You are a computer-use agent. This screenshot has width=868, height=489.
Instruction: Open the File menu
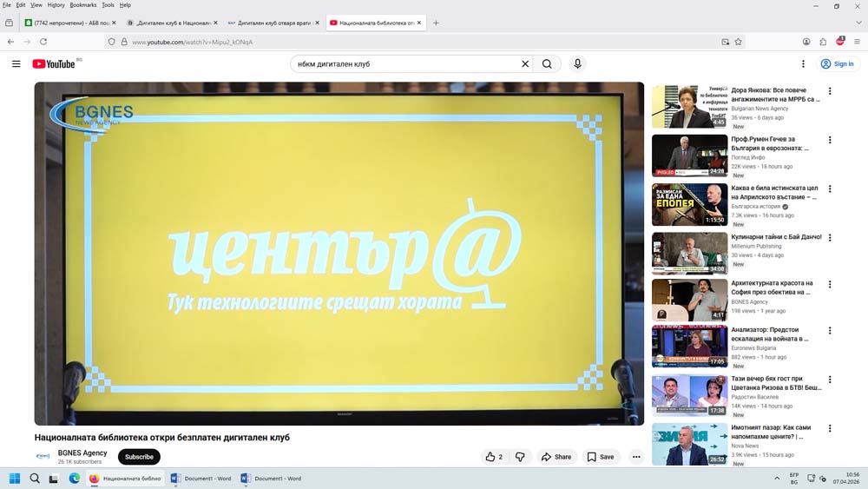7,5
